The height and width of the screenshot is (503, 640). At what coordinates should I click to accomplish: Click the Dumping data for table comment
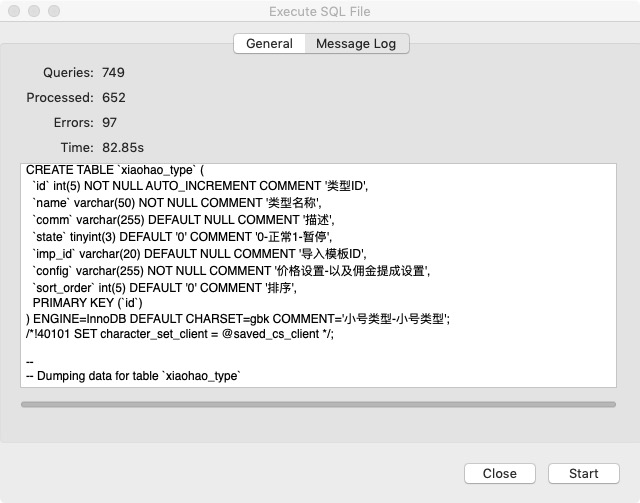[x=134, y=376]
